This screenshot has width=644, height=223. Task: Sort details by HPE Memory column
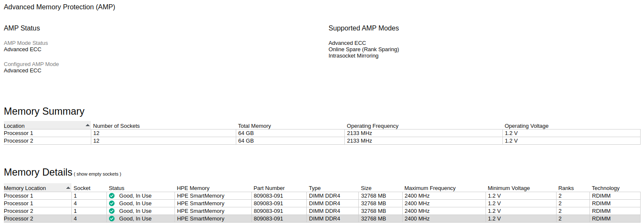[193, 188]
